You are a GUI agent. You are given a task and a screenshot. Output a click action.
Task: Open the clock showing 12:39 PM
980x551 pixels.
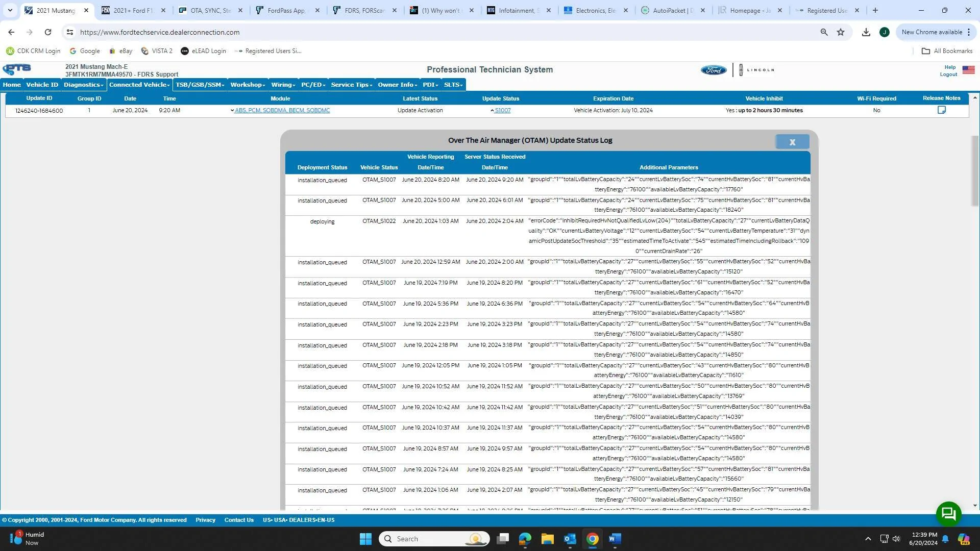(x=923, y=539)
